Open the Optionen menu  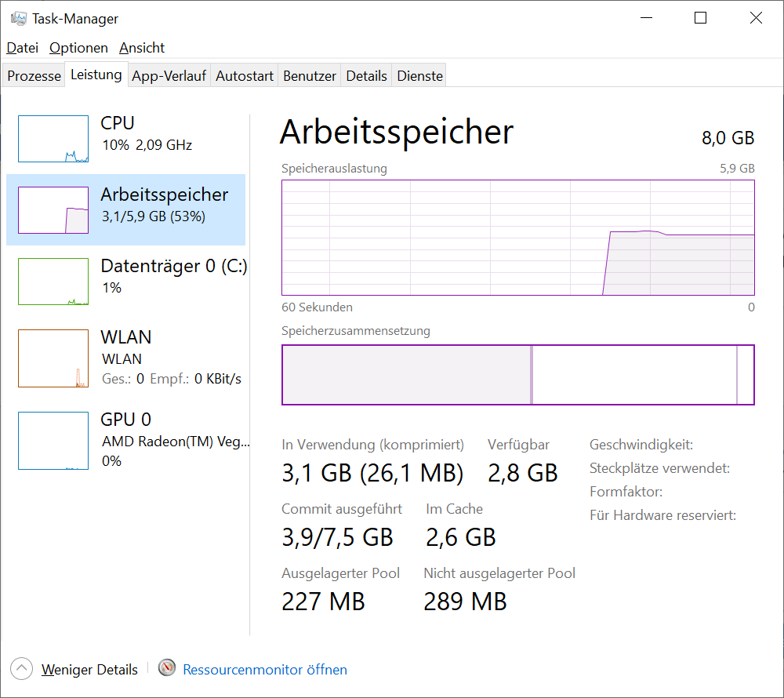78,48
